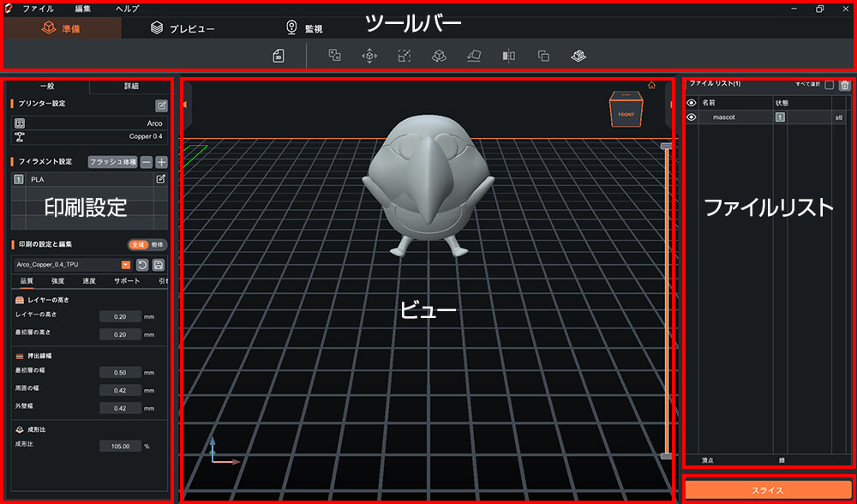Delete selected files with the trash icon
The image size is (857, 504).
coord(845,85)
